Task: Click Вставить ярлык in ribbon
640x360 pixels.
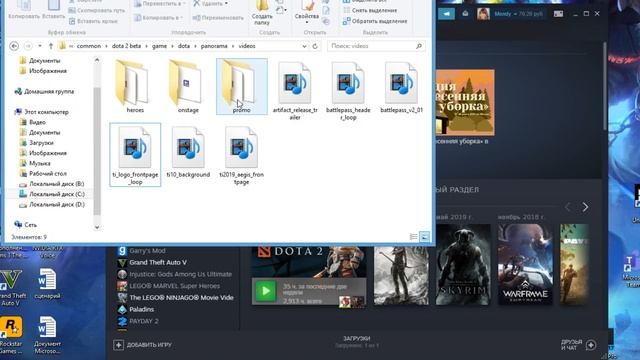Action: tap(93, 21)
